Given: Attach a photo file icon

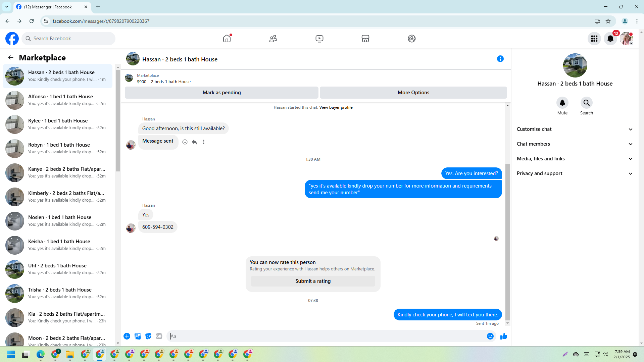Looking at the screenshot, I should [138, 336].
